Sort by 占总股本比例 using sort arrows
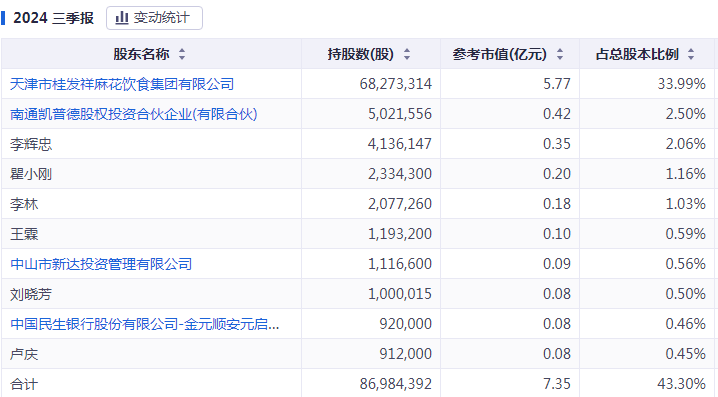This screenshot has height=397, width=718. coord(691,54)
